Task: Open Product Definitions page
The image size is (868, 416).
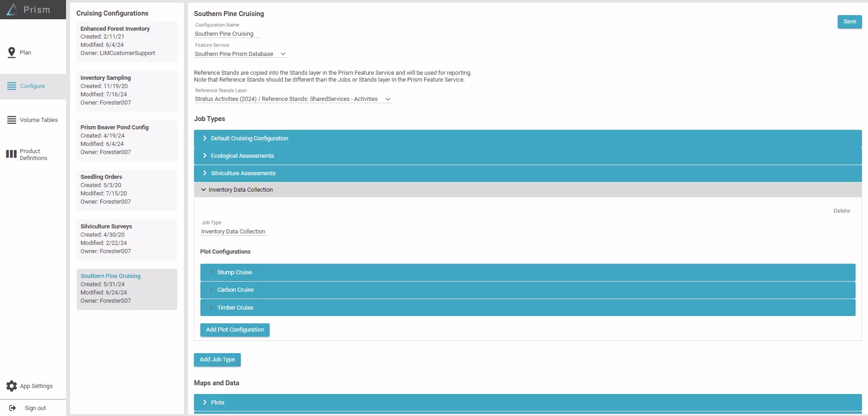Action: pyautogui.click(x=33, y=155)
